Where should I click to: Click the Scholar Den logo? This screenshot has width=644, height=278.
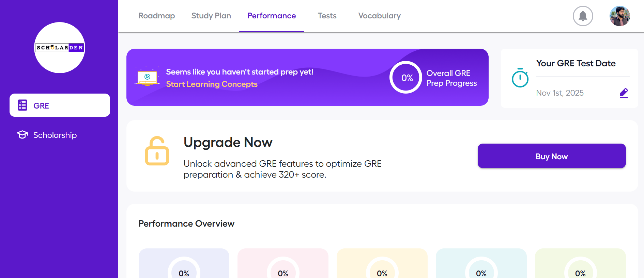(59, 47)
